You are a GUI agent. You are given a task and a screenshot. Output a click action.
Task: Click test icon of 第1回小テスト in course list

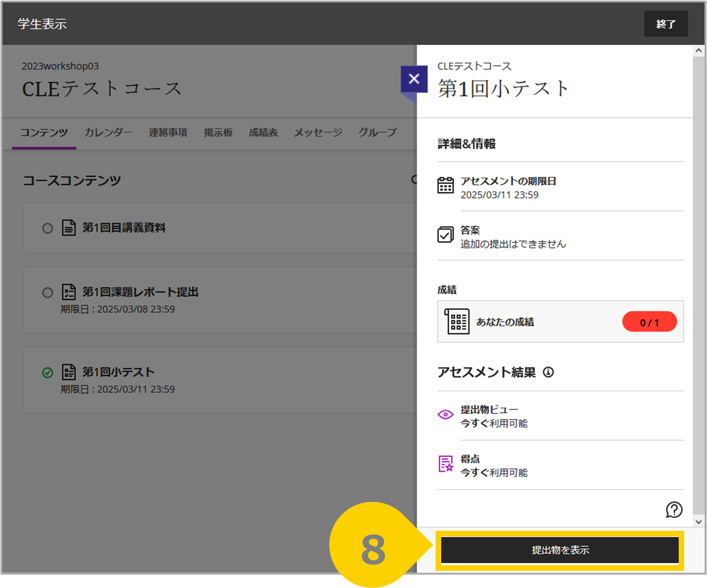(68, 371)
